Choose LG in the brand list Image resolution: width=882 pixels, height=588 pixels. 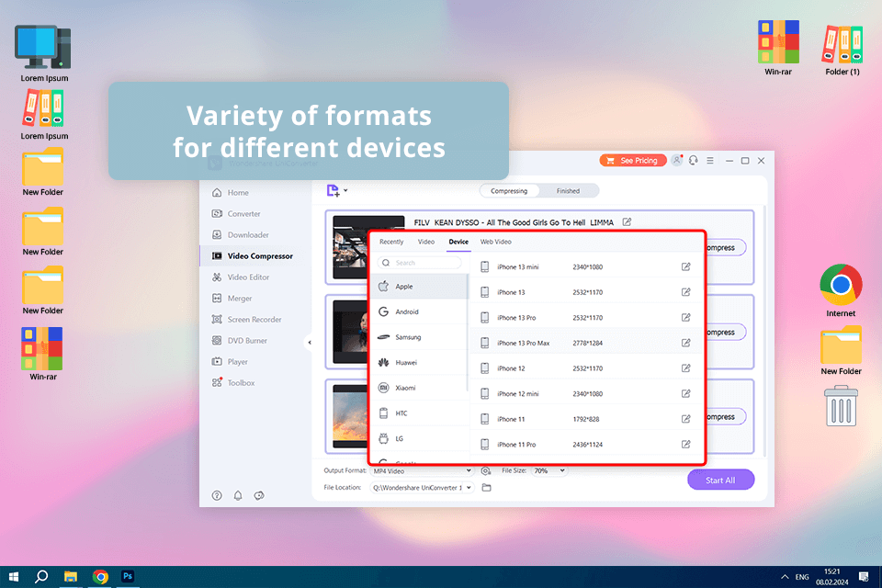(420, 438)
